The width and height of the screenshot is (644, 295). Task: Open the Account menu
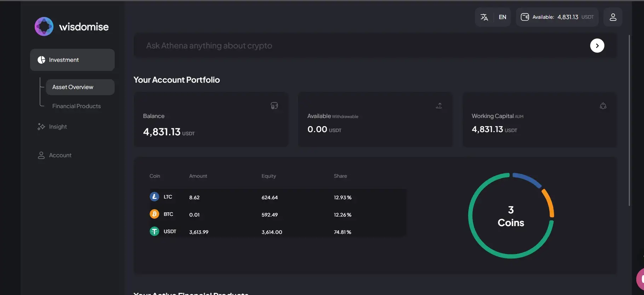click(x=60, y=155)
